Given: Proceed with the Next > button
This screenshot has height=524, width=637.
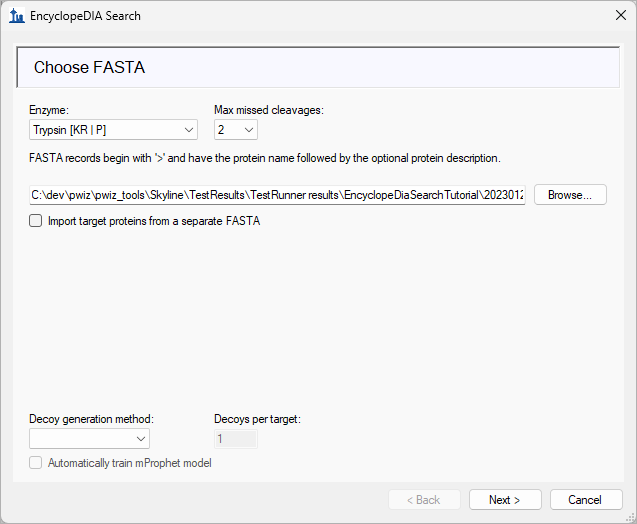Looking at the screenshot, I should pyautogui.click(x=505, y=499).
